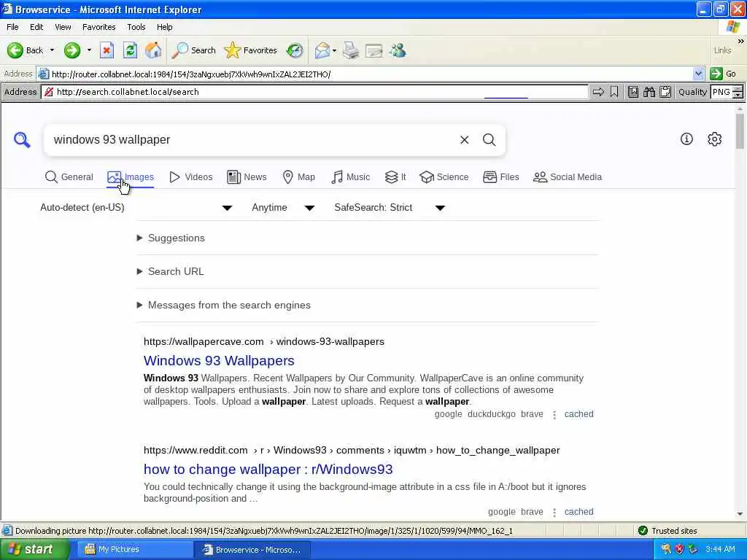Open options dots for wallpapercave result
Viewport: 747px width, 560px height.
[x=554, y=415]
